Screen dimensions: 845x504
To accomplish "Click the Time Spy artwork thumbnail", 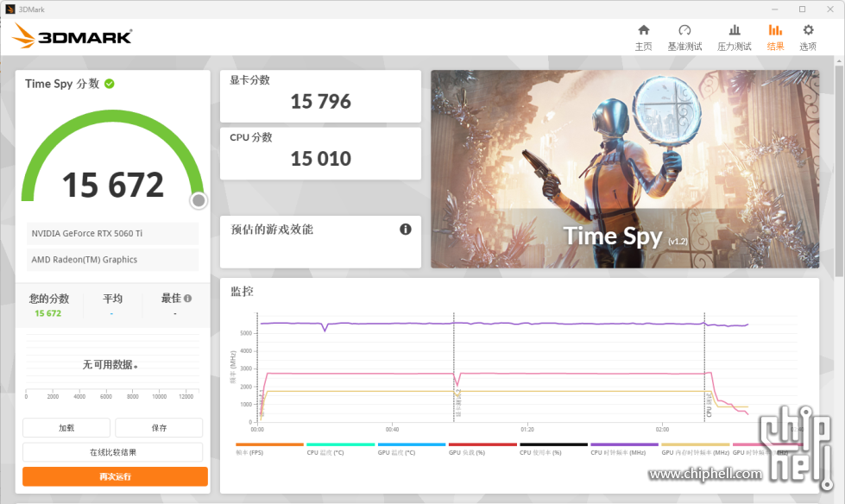I will 625,168.
